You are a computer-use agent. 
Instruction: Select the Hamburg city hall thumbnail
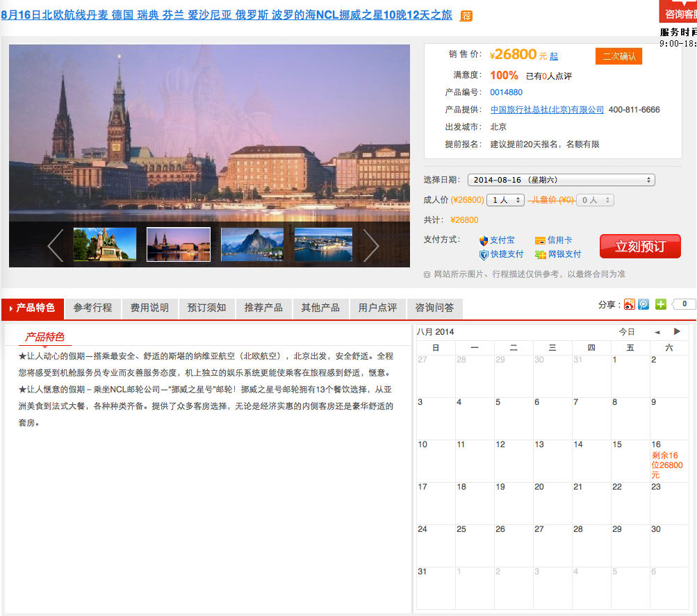tap(179, 244)
